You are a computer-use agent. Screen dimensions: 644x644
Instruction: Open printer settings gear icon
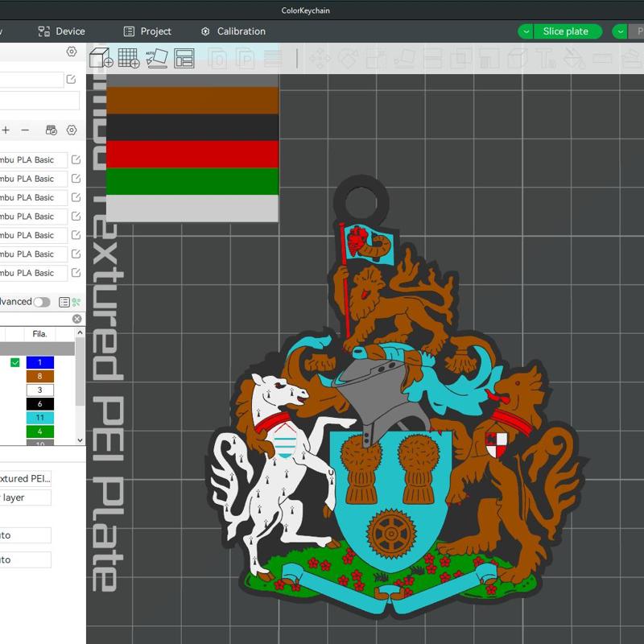pyautogui.click(x=72, y=52)
